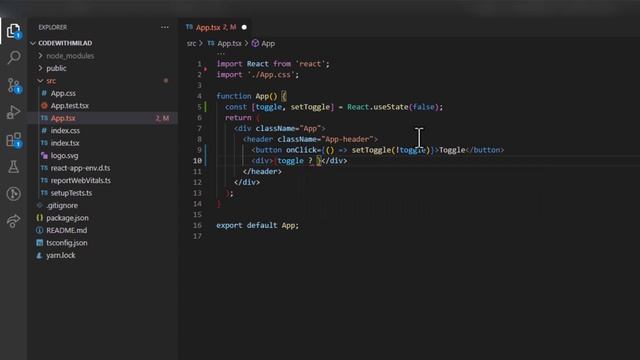Open Explorer more actions ellipsis
The height and width of the screenshot is (360, 640).
pos(165,27)
